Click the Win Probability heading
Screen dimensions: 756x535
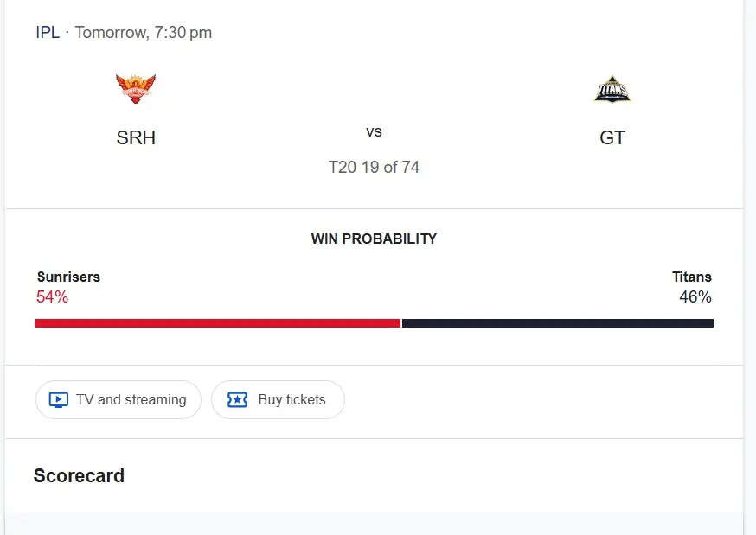(374, 239)
